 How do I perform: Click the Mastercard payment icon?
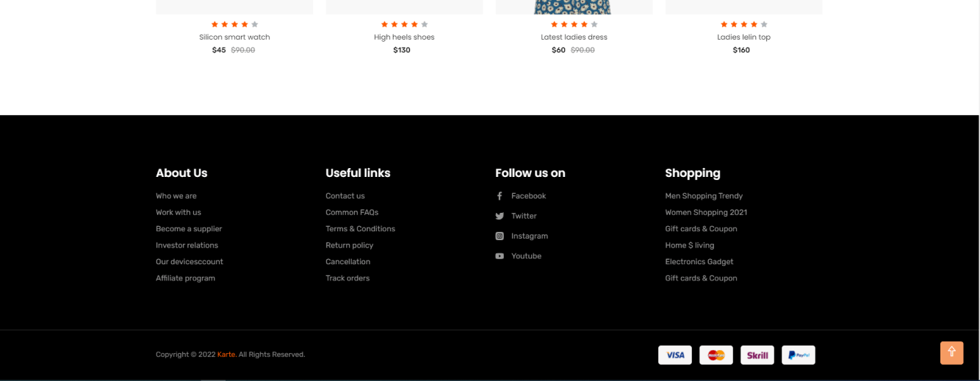click(716, 355)
